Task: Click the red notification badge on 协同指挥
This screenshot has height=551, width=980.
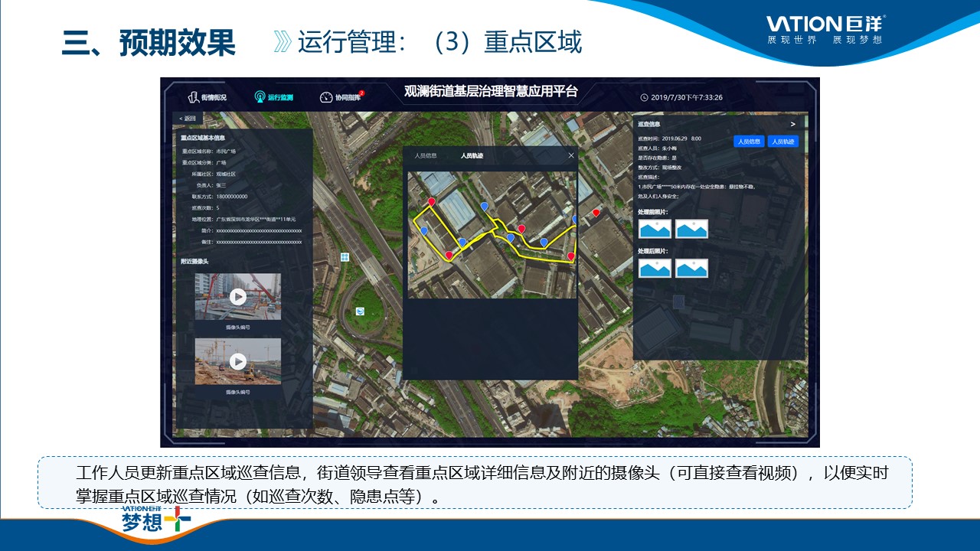Action: pyautogui.click(x=361, y=93)
